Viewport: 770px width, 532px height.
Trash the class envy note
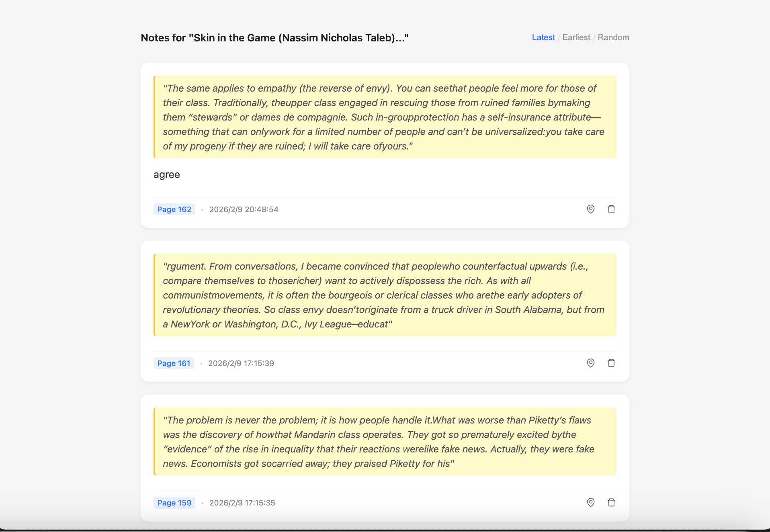611,363
